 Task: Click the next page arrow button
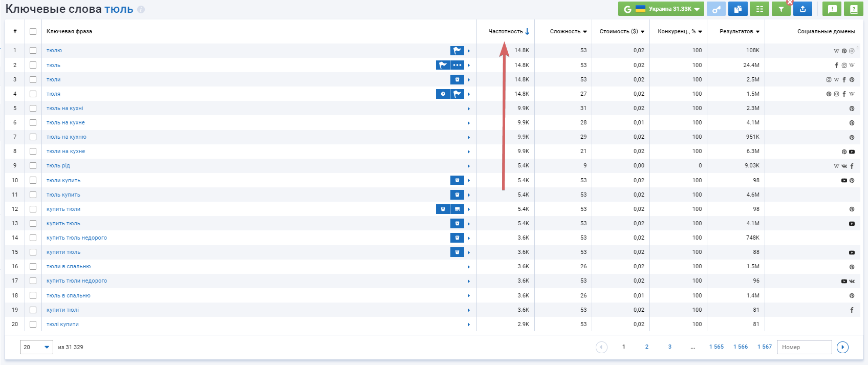842,347
